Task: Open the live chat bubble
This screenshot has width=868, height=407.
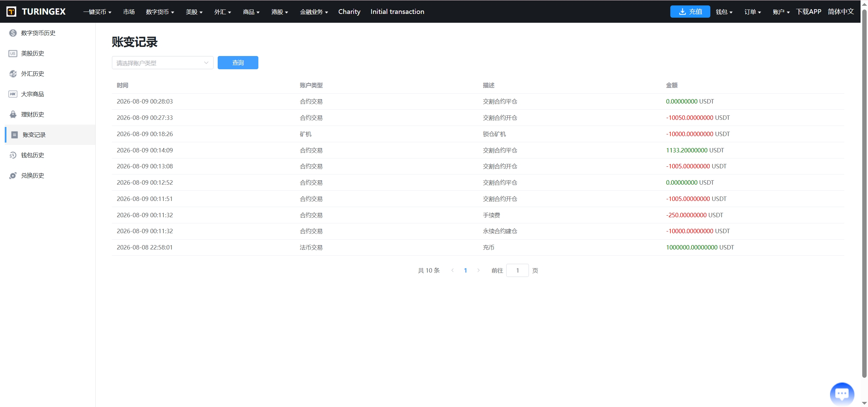Action: (842, 394)
